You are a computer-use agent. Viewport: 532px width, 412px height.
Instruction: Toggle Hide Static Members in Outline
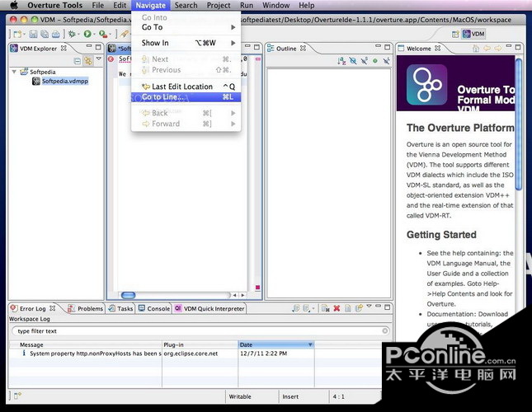(x=364, y=61)
